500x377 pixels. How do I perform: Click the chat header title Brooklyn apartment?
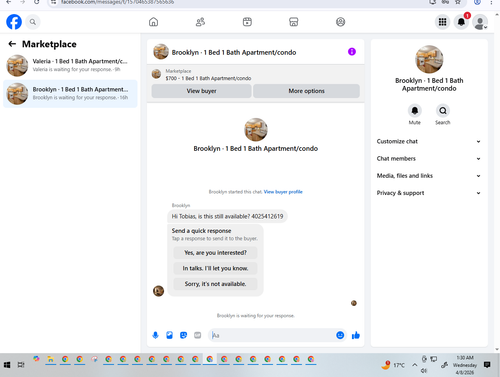234,52
